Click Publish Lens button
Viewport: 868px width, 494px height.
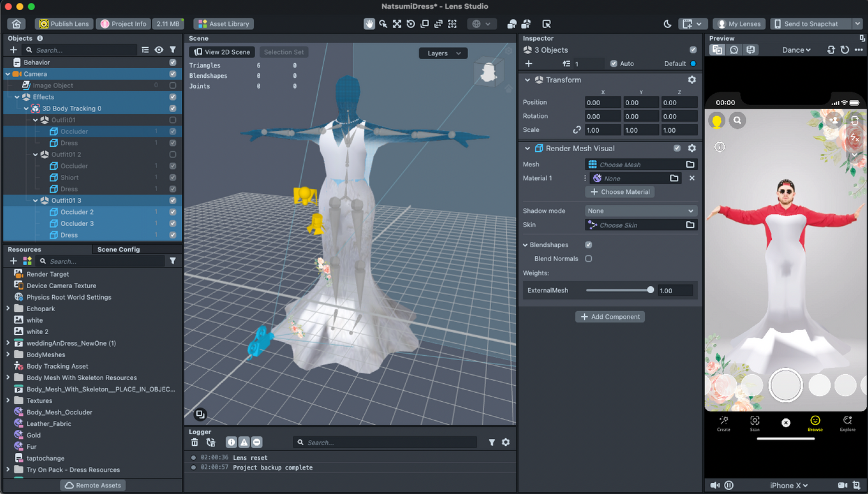click(64, 24)
